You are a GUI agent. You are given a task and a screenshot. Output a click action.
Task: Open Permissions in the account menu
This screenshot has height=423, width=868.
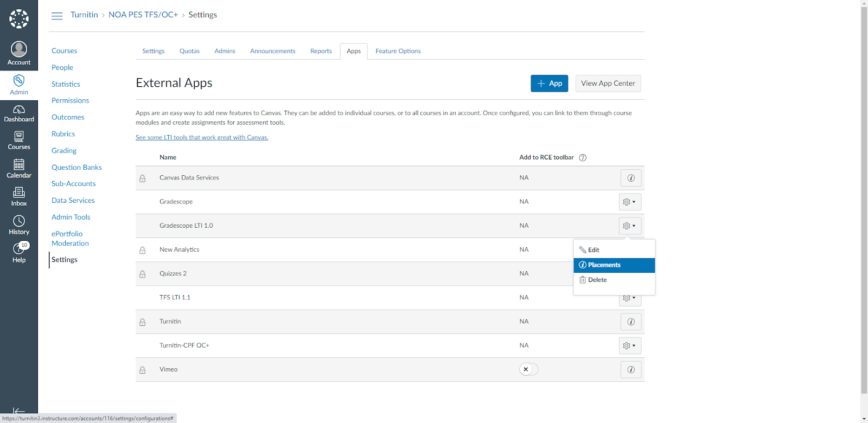[x=71, y=101]
